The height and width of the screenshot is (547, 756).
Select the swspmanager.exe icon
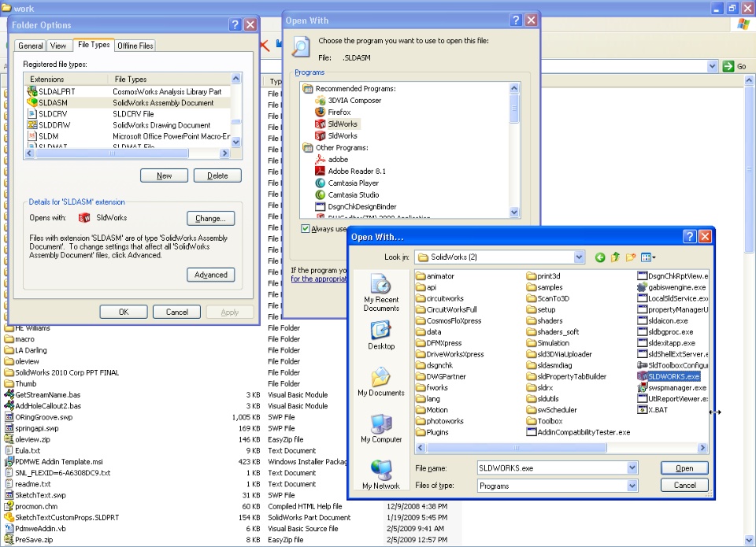pyautogui.click(x=642, y=387)
